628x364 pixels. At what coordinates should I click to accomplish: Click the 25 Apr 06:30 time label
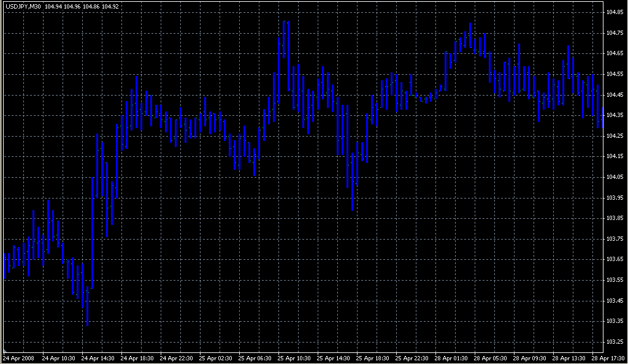(255, 358)
